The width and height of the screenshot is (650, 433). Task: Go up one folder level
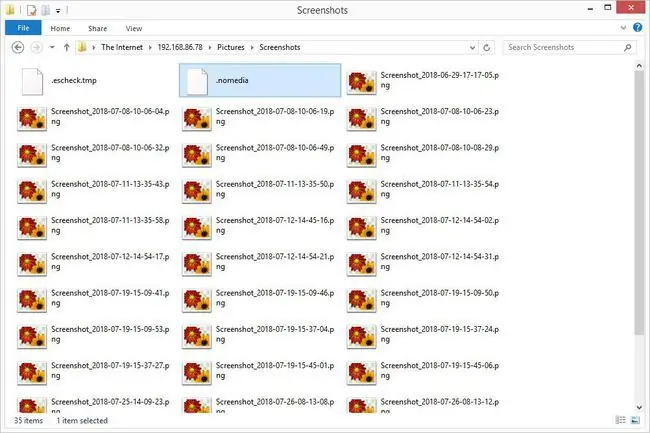click(x=66, y=47)
